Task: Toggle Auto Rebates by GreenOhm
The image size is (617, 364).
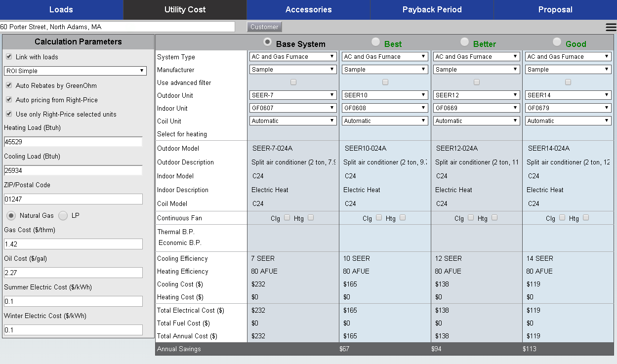Action: 9,85
